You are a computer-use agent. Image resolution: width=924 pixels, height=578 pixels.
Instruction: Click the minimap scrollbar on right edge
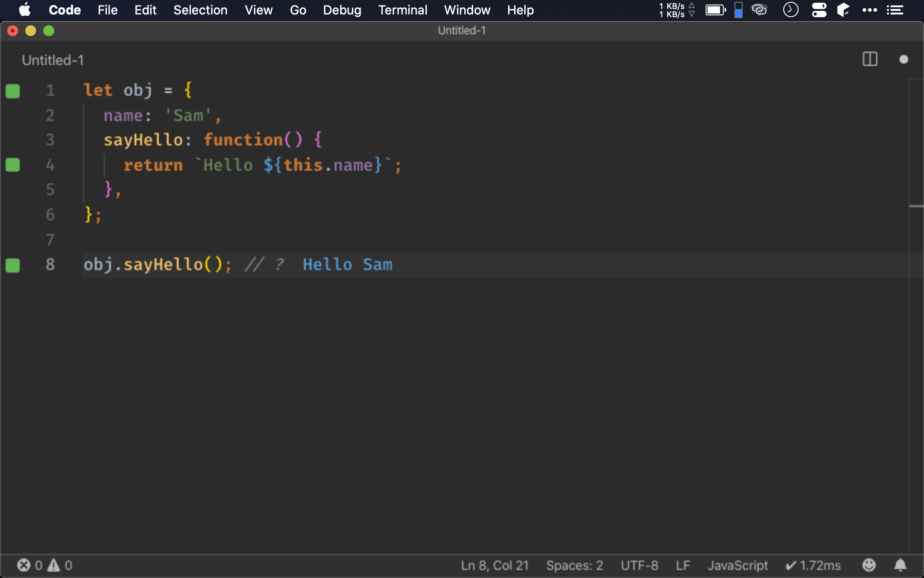[x=916, y=206]
